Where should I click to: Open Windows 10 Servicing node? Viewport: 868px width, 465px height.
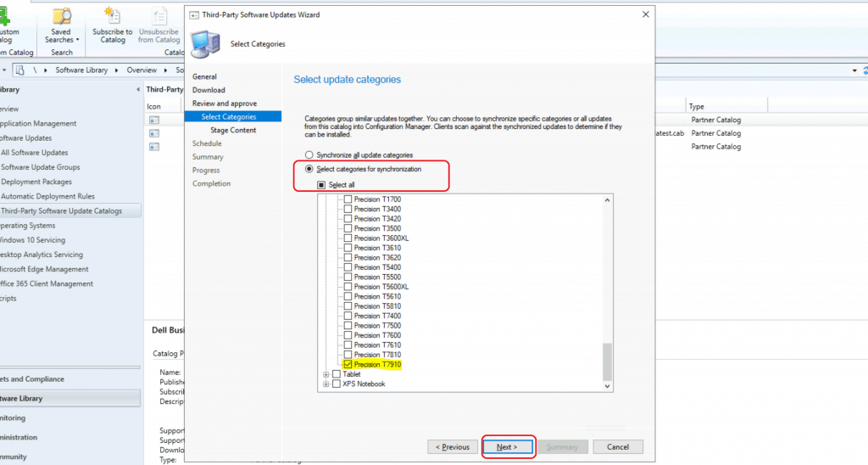[x=33, y=240]
